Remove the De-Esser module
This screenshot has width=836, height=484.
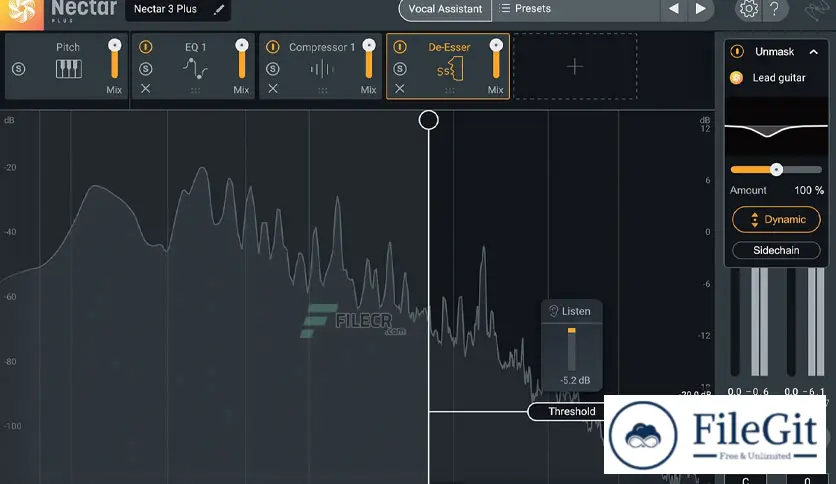pyautogui.click(x=399, y=88)
